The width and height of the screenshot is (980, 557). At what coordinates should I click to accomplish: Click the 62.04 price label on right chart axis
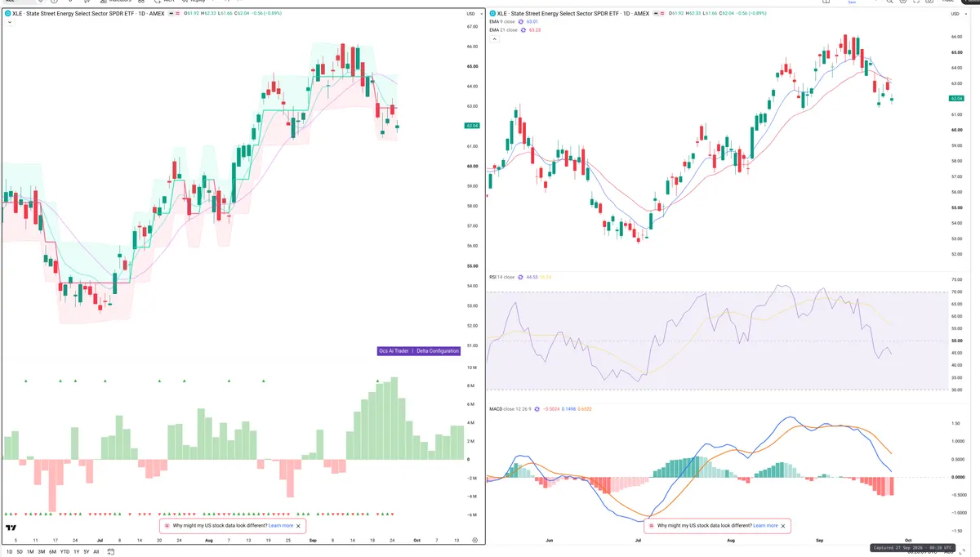pyautogui.click(x=957, y=98)
